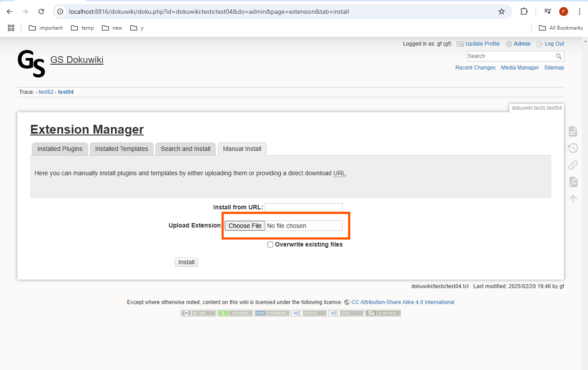Open test04 in the trace breadcrumbs

point(66,92)
